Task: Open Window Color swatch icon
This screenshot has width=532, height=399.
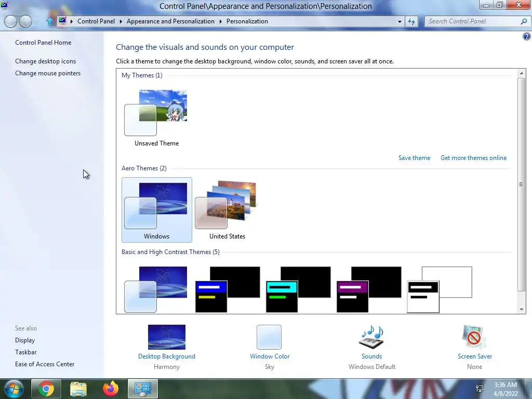Action: [269, 337]
